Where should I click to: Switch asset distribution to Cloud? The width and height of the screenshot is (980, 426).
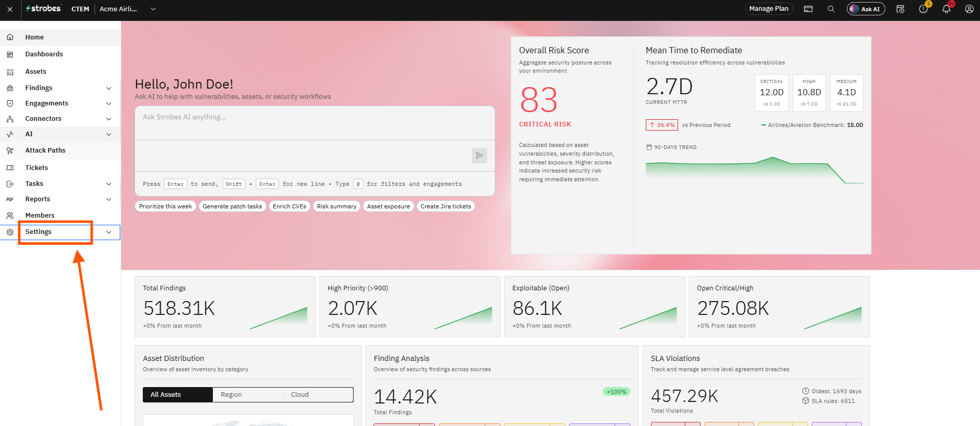click(318, 395)
